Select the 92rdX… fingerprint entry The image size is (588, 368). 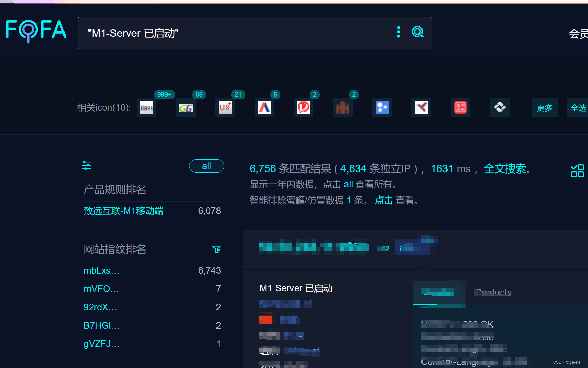coord(100,307)
